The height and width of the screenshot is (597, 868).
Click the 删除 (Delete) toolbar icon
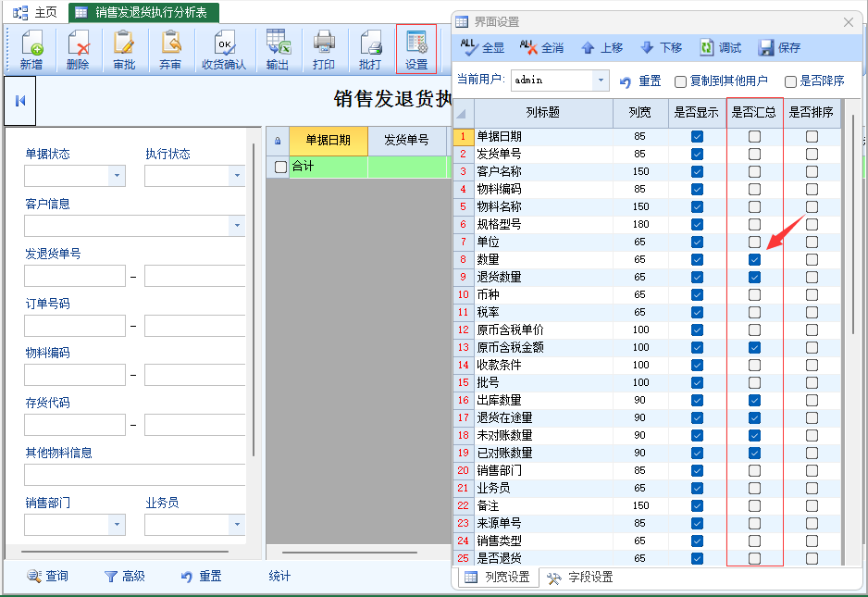[x=78, y=50]
